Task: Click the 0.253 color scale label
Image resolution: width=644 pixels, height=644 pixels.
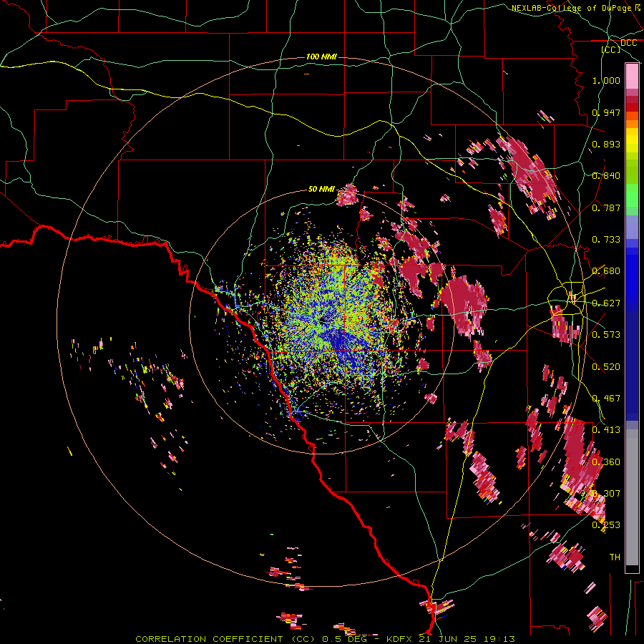Action: [606, 525]
